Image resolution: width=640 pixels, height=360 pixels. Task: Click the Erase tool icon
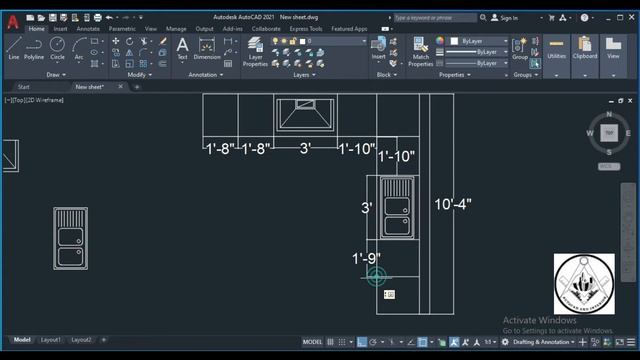click(162, 41)
